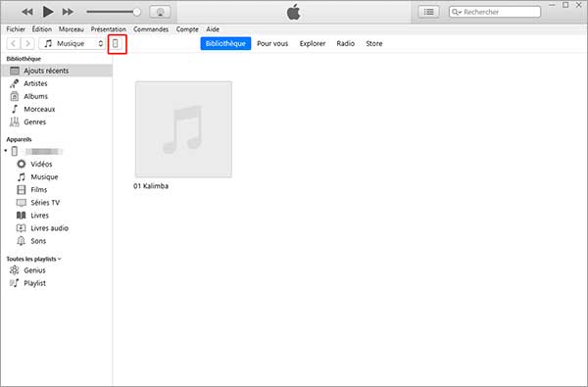Open the Aide menu
This screenshot has height=387, width=588.
click(213, 29)
